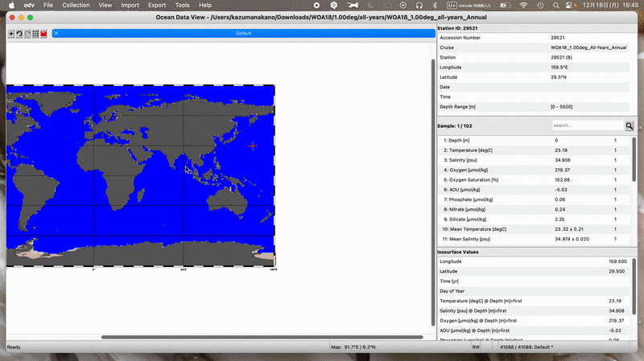
Task: Select the Cruise WOA18_1.00deg row
Action: pos(533,47)
